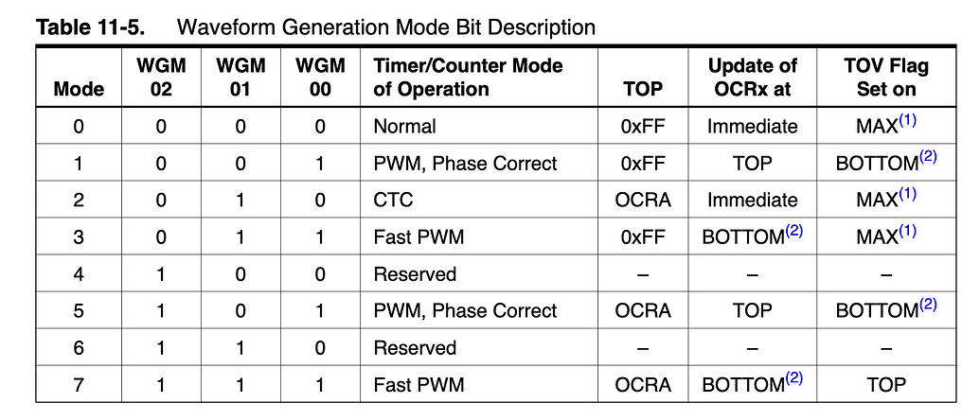Select the 'CTC' mode cell
Image resolution: width=980 pixels, height=420 pixels.
pos(393,200)
